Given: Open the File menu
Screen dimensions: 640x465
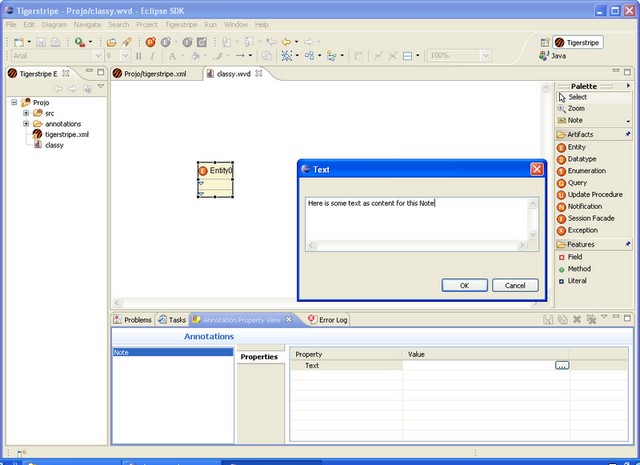Looking at the screenshot, I should point(11,24).
